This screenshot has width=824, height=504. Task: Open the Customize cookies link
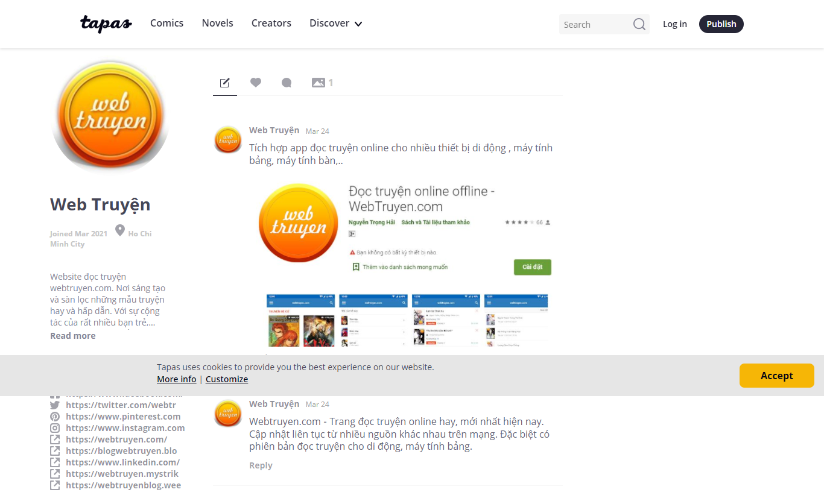(226, 379)
